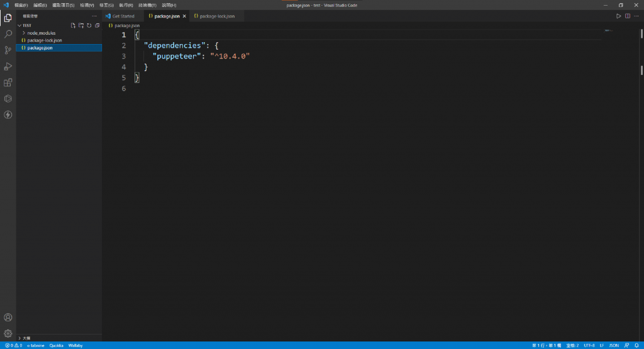644x349 pixels.
Task: Open the Search view in activity bar
Action: 8,34
